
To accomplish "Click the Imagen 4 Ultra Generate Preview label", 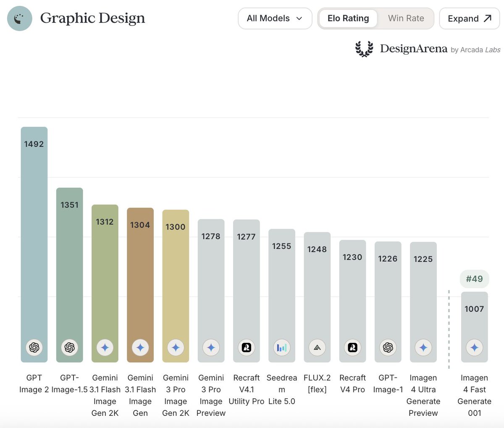I will pos(423,395).
